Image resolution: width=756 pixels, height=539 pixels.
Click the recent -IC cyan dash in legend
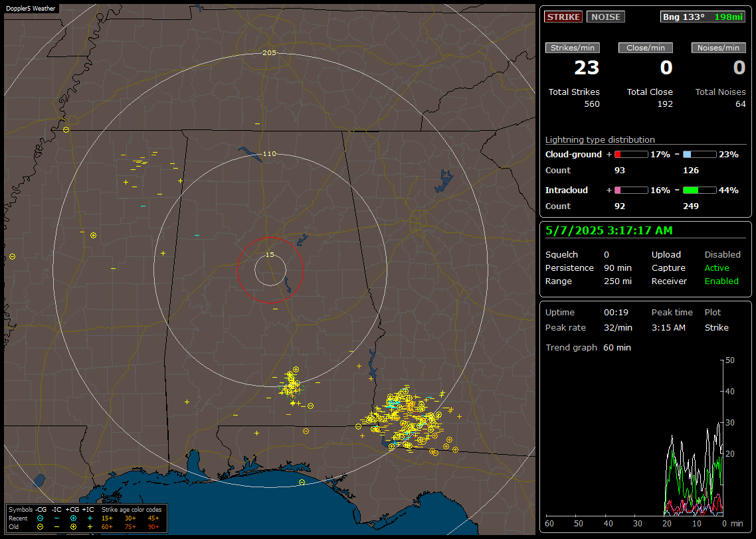(x=57, y=518)
